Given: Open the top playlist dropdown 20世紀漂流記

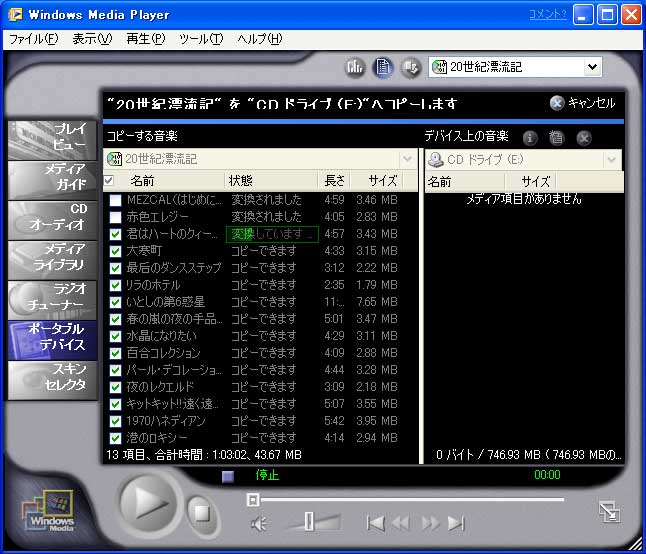Looking at the screenshot, I should (515, 67).
